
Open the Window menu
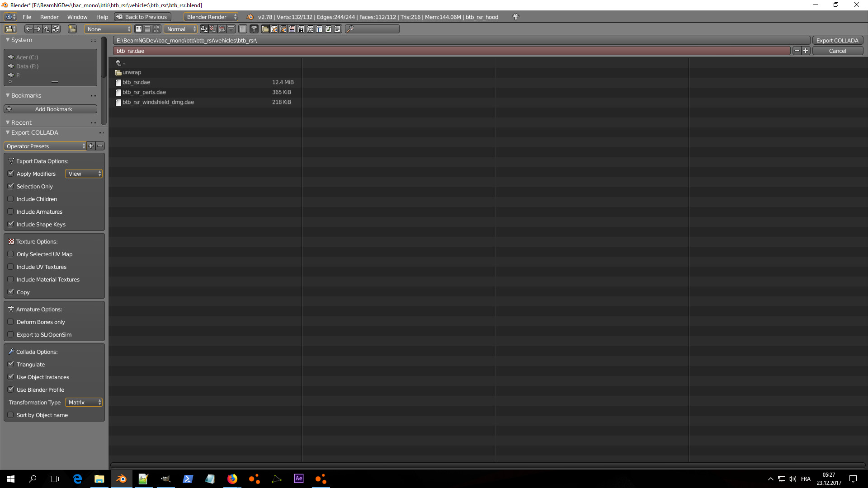click(77, 17)
